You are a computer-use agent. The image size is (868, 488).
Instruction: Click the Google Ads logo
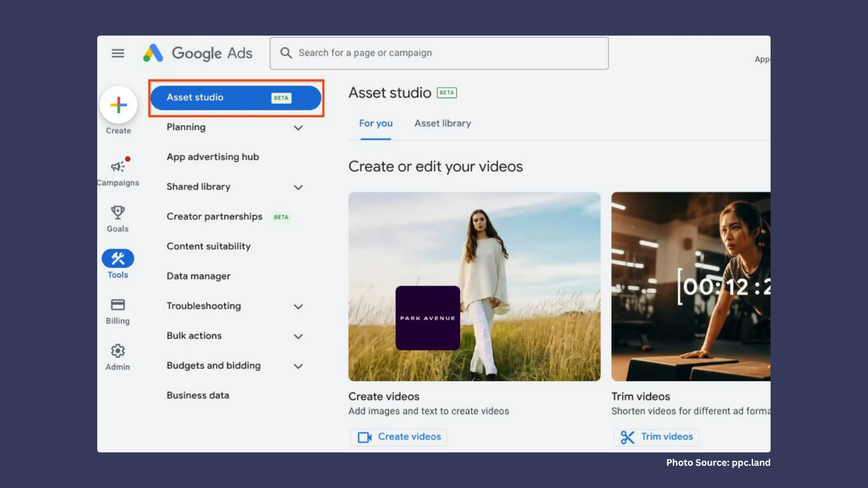coord(198,53)
